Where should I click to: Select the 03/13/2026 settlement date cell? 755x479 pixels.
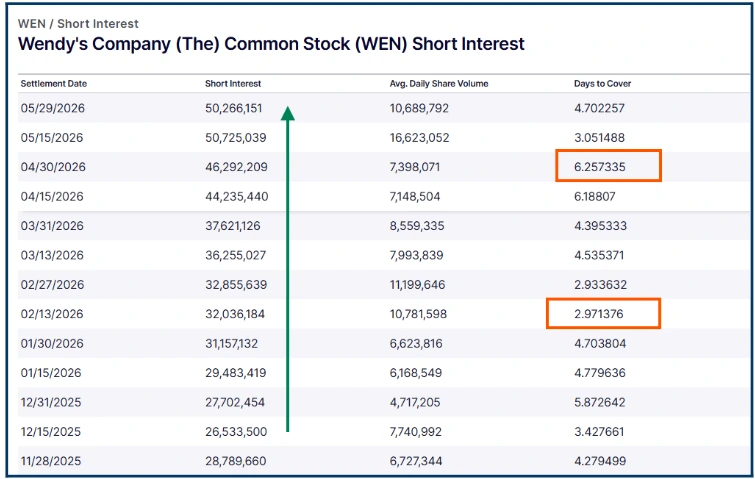(x=52, y=255)
